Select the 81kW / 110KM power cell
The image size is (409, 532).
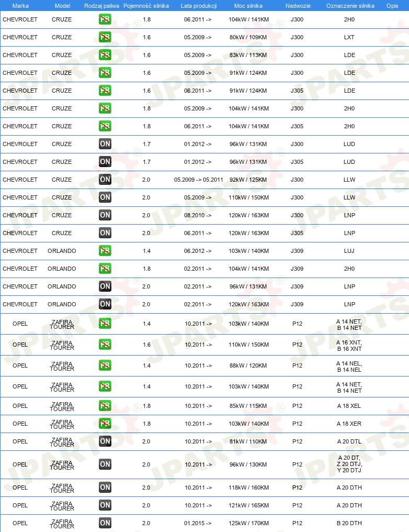coord(248,442)
